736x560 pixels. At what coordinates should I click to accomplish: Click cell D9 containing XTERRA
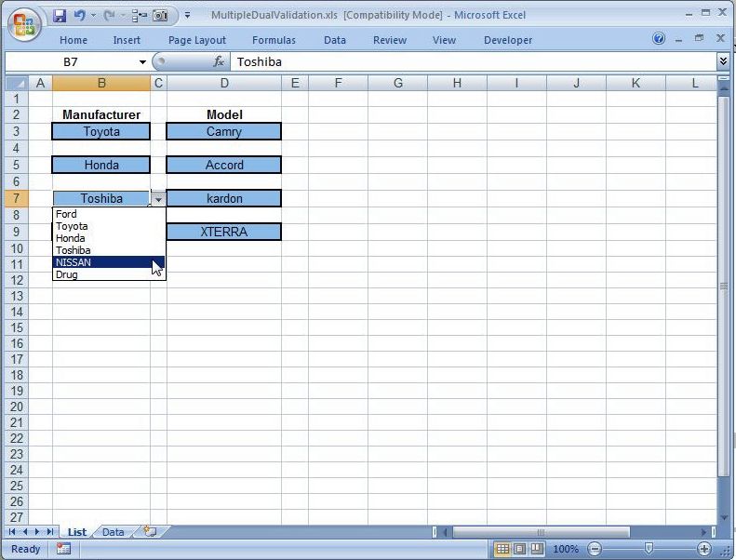pyautogui.click(x=224, y=232)
